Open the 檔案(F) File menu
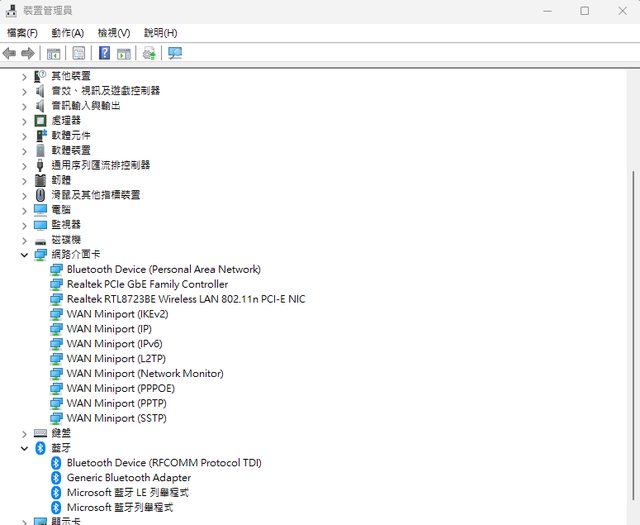Viewport: 640px width, 525px height. [x=22, y=33]
